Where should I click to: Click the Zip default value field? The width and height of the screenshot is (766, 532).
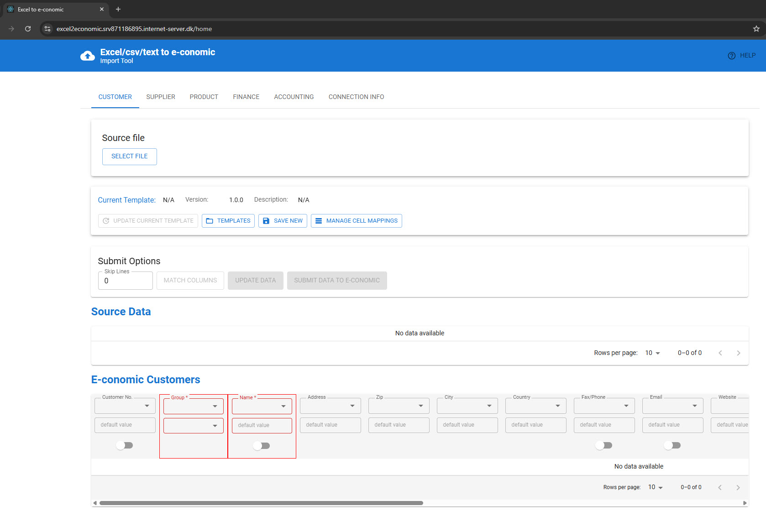(399, 425)
